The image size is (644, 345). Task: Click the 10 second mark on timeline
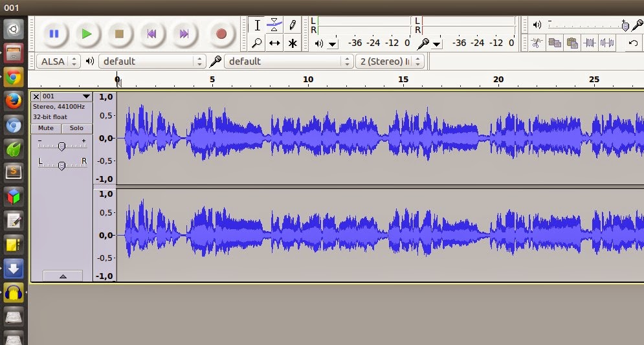pyautogui.click(x=308, y=79)
